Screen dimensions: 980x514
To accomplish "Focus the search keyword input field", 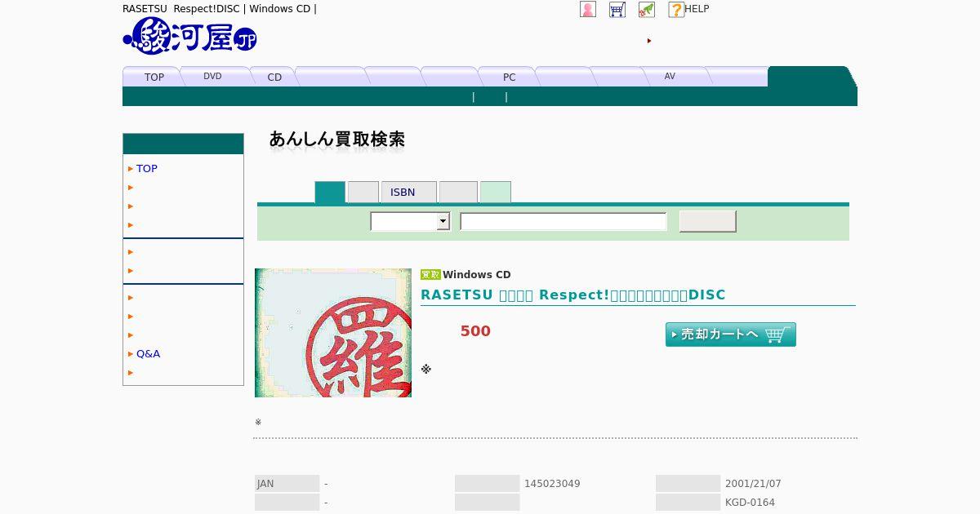I will click(563, 221).
